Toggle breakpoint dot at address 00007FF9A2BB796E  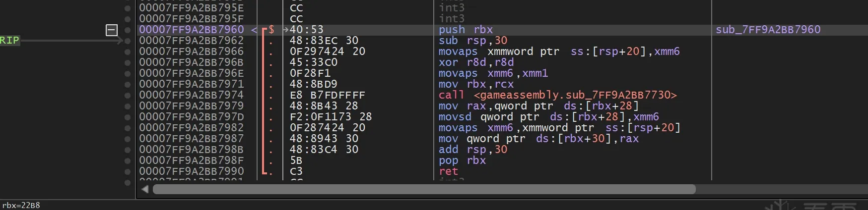tap(128, 73)
